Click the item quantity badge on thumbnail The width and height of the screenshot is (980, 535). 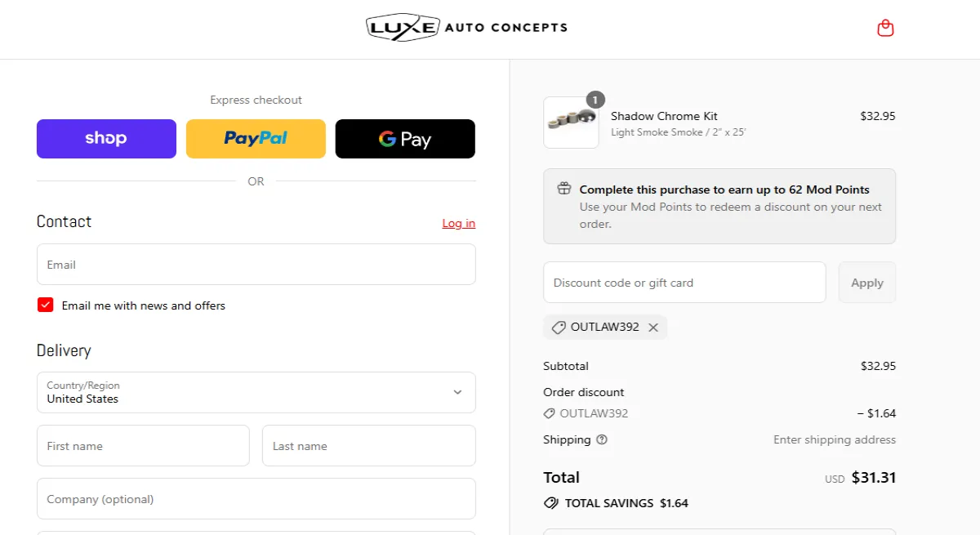pyautogui.click(x=595, y=100)
